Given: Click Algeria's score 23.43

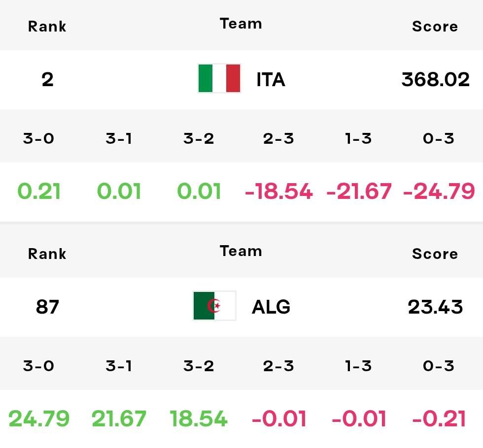Looking at the screenshot, I should pos(435,307).
